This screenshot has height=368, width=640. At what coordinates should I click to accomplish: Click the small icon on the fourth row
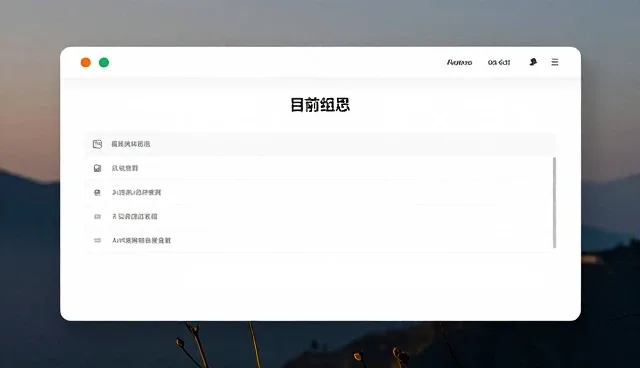point(97,216)
